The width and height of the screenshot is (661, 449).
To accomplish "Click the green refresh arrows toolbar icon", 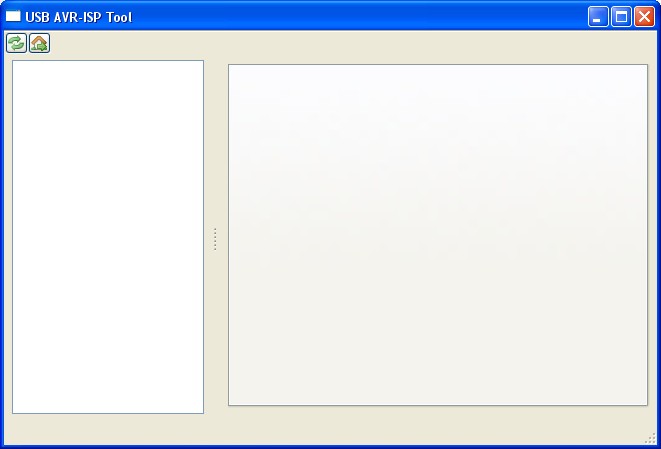I will (x=16, y=43).
